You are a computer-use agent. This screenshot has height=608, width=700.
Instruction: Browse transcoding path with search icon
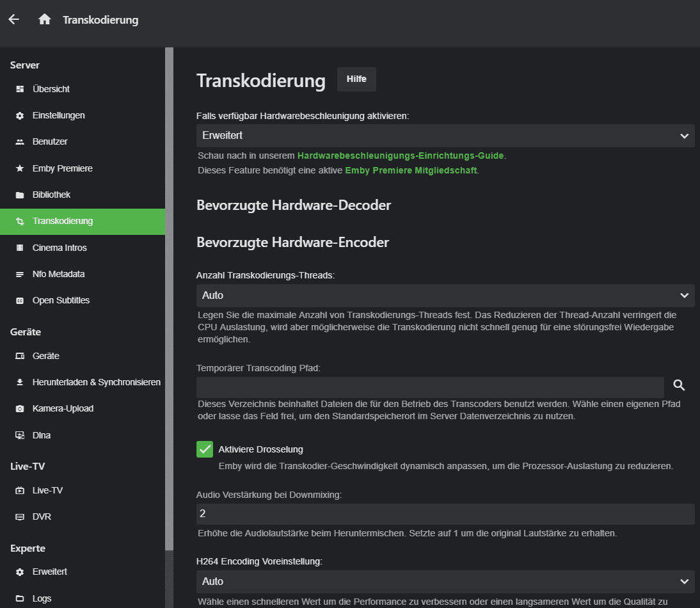pos(680,385)
